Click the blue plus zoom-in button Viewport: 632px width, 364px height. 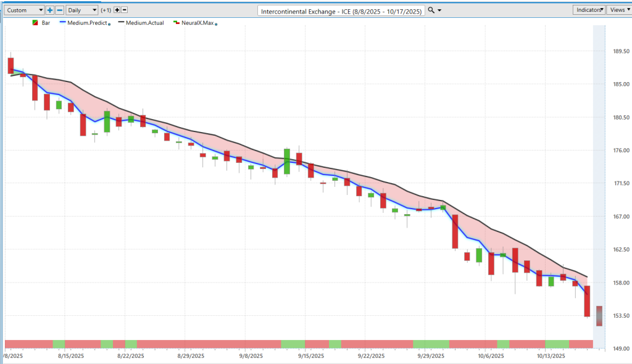pyautogui.click(x=50, y=10)
